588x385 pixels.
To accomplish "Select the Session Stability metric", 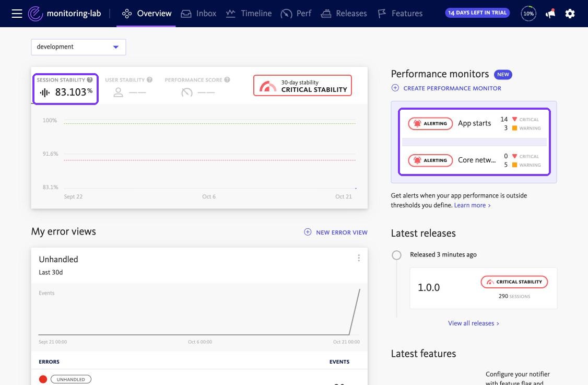I will [x=66, y=89].
